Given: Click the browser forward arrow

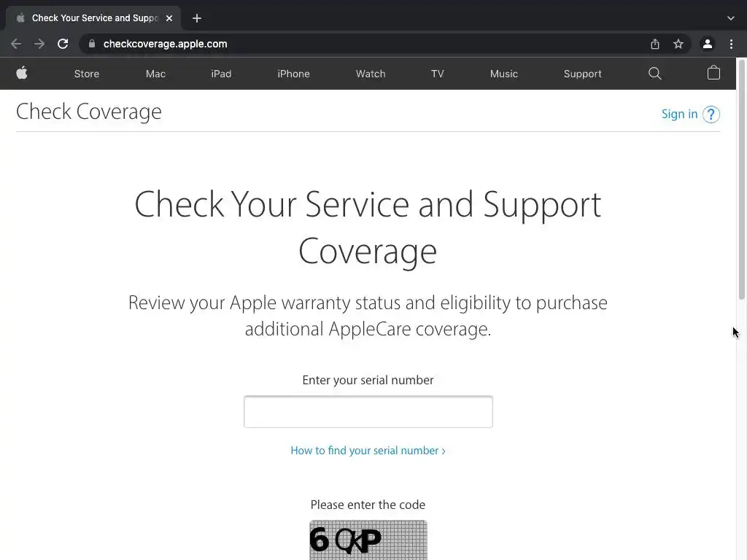Looking at the screenshot, I should click(x=39, y=44).
